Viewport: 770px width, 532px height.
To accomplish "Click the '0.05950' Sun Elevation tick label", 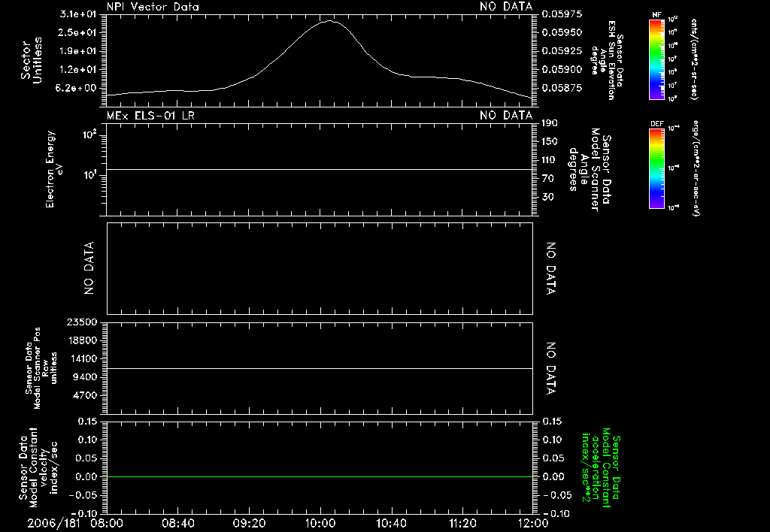I will click(x=562, y=32).
